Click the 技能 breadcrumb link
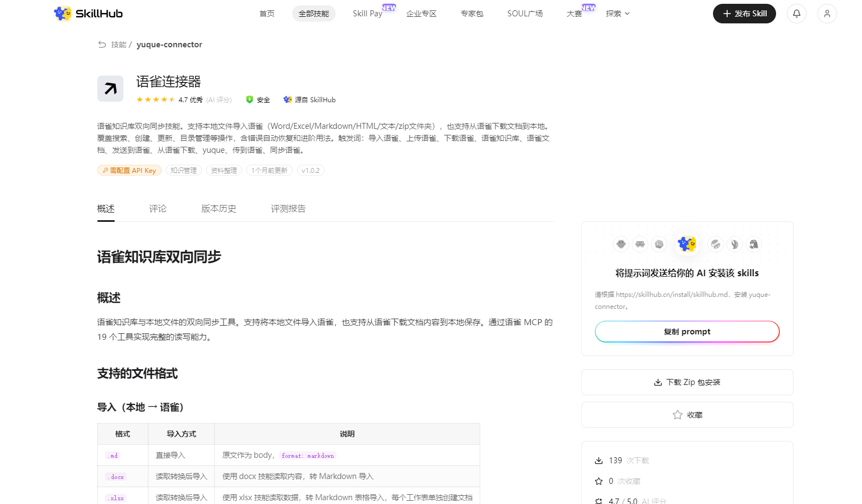Viewport: 862px width, 504px height. tap(119, 45)
